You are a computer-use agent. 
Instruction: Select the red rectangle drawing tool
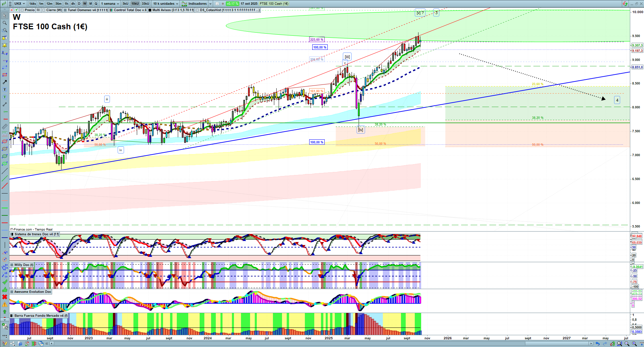tap(5, 75)
